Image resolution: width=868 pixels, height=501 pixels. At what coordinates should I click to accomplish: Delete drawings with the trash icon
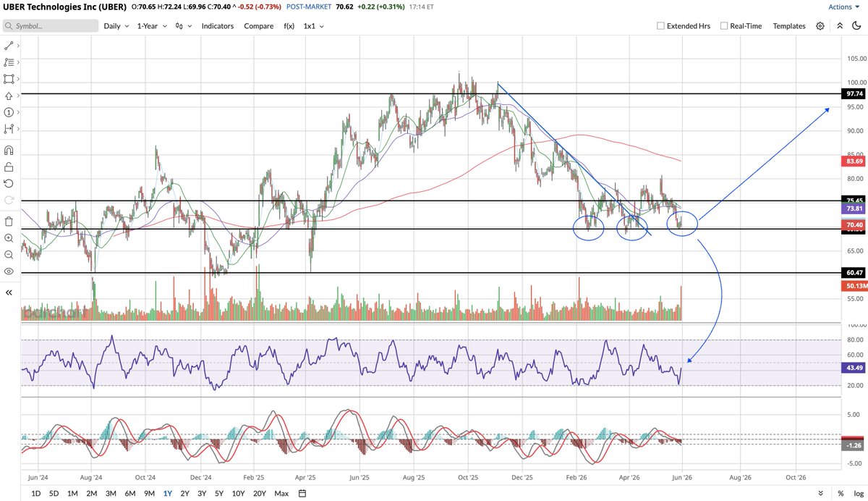8,221
